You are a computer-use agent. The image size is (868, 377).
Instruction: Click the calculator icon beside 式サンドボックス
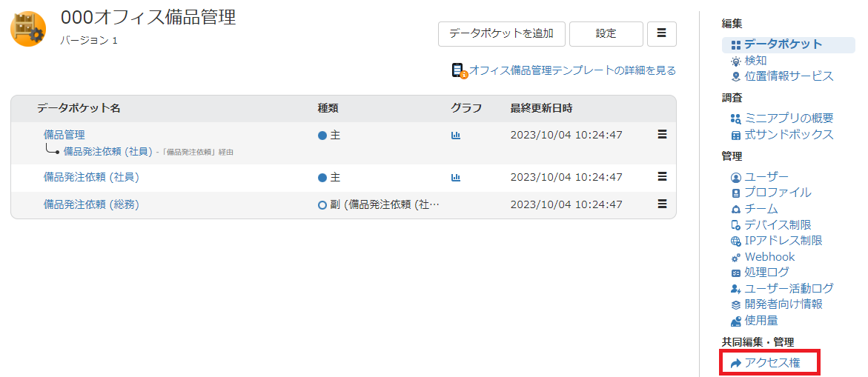[736, 135]
